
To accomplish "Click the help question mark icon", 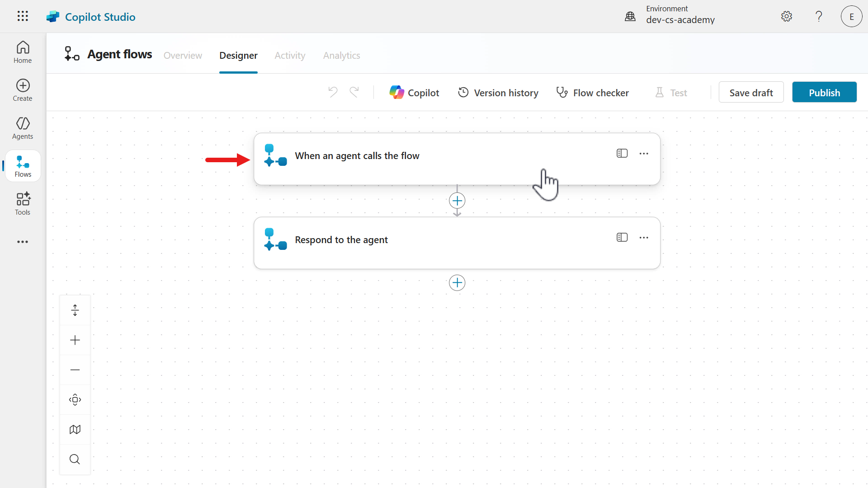I will coord(819,16).
